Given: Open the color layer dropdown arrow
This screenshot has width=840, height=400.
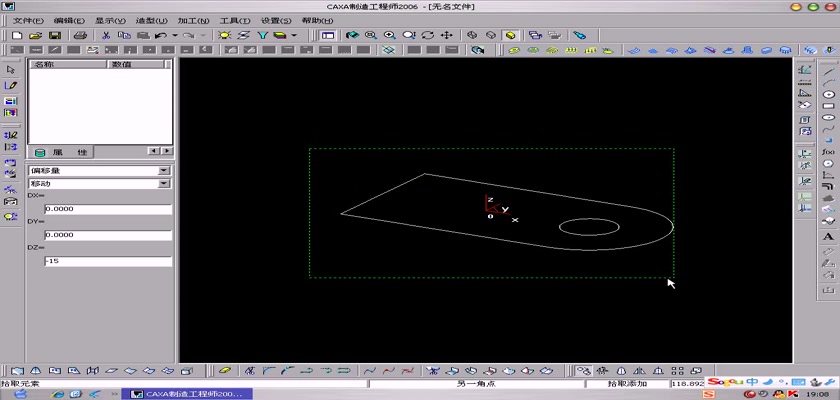Looking at the screenshot, I should coord(294,35).
